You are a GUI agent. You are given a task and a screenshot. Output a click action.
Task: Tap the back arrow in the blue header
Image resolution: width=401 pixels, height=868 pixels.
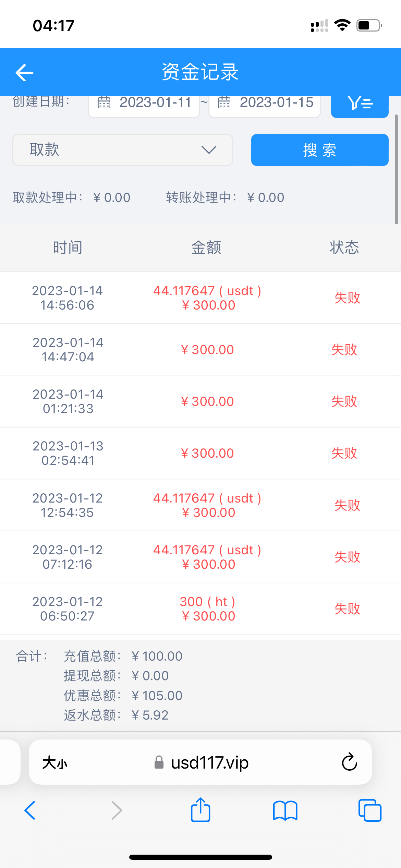click(24, 73)
